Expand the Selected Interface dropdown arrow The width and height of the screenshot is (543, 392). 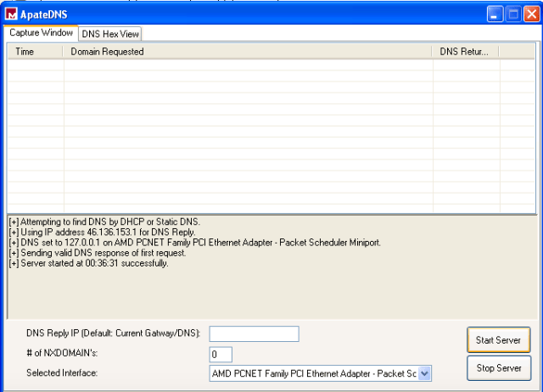(x=425, y=372)
